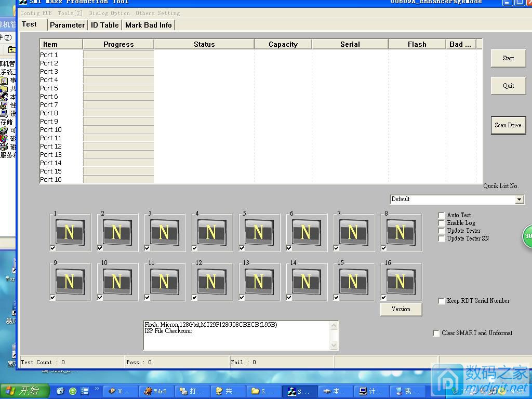The image size is (532, 399).
Task: Click the port 16 status icon
Action: (x=401, y=282)
